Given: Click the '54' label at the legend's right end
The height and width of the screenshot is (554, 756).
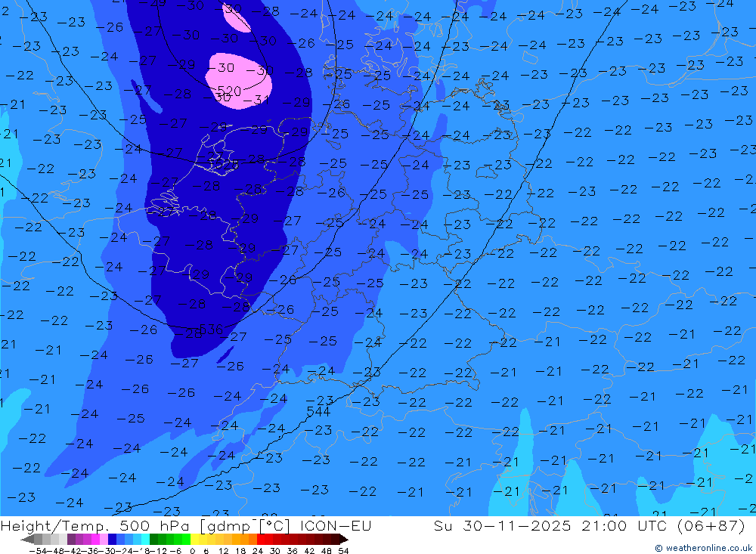Looking at the screenshot, I should (343, 551).
